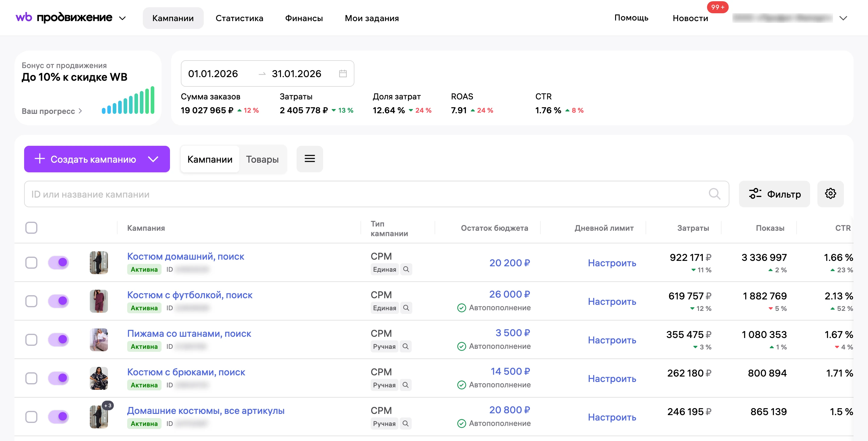The height and width of the screenshot is (441, 868).
Task: Tick the checkbox for Костюм с футболкой
Action: [x=31, y=301]
